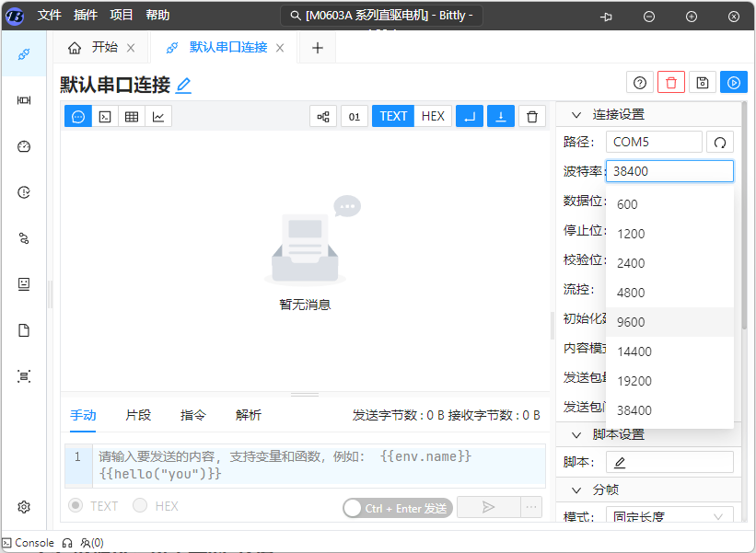Viewport: 756px width, 553px height.
Task: Edit the connection name pencil icon
Action: pos(184,85)
